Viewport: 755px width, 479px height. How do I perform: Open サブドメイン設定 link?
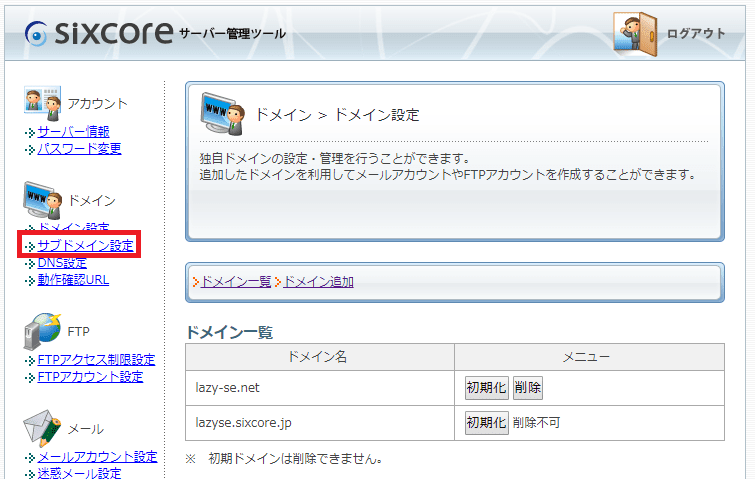pyautogui.click(x=85, y=246)
